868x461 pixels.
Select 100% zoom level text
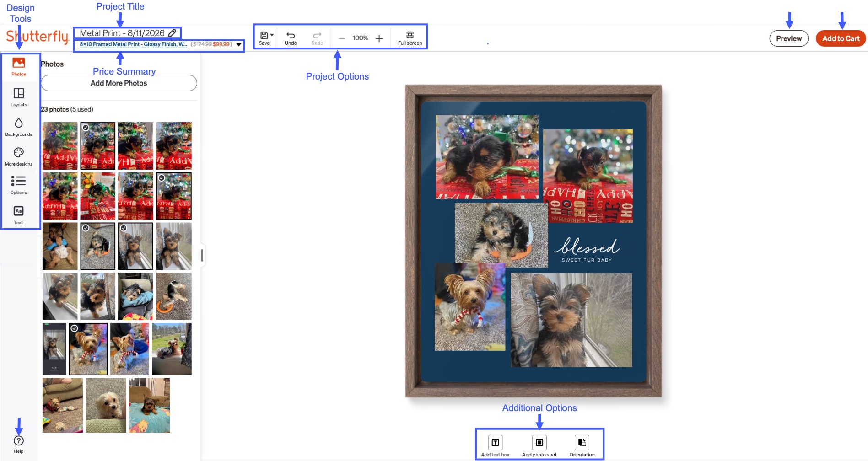[x=361, y=38]
